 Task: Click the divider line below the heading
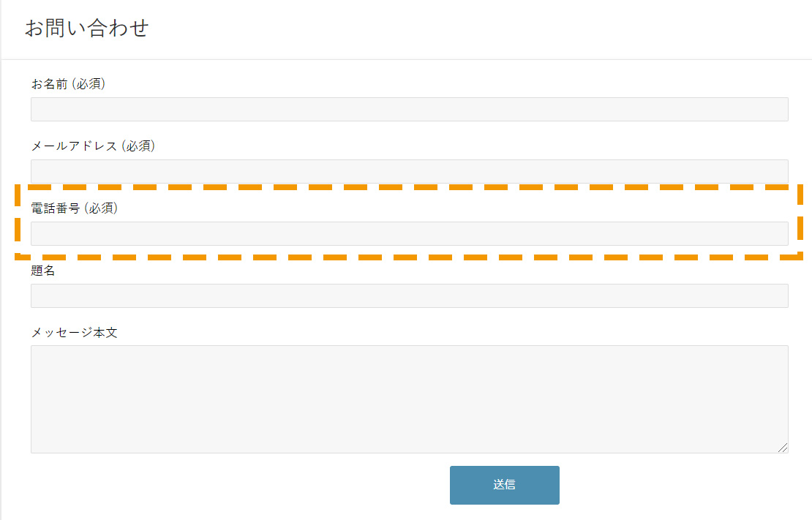406,59
